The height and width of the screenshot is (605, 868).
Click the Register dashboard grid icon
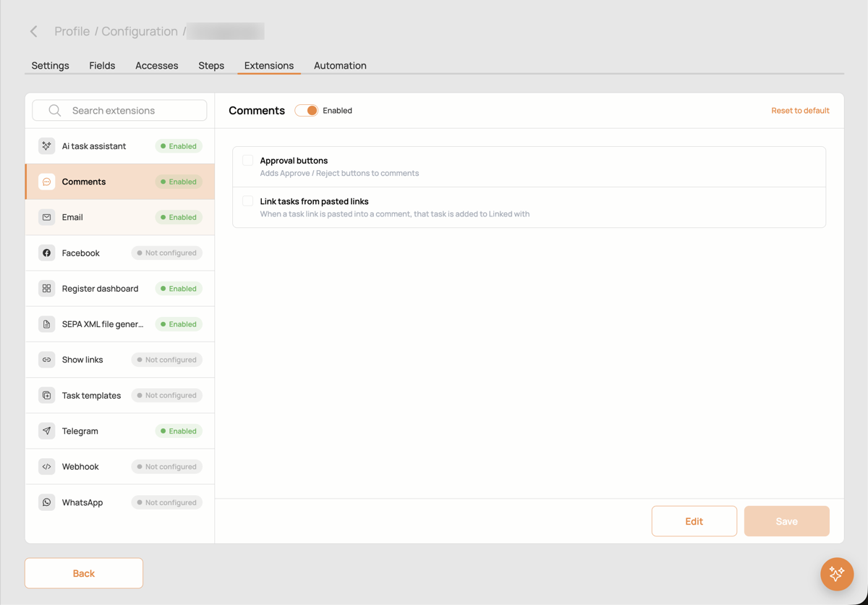46,288
